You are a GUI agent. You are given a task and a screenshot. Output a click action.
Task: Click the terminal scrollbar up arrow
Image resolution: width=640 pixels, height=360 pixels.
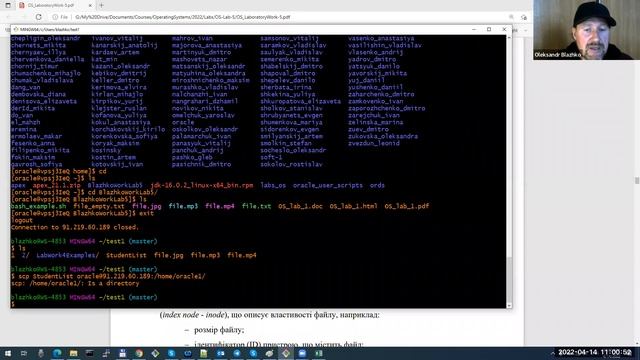pos(509,38)
